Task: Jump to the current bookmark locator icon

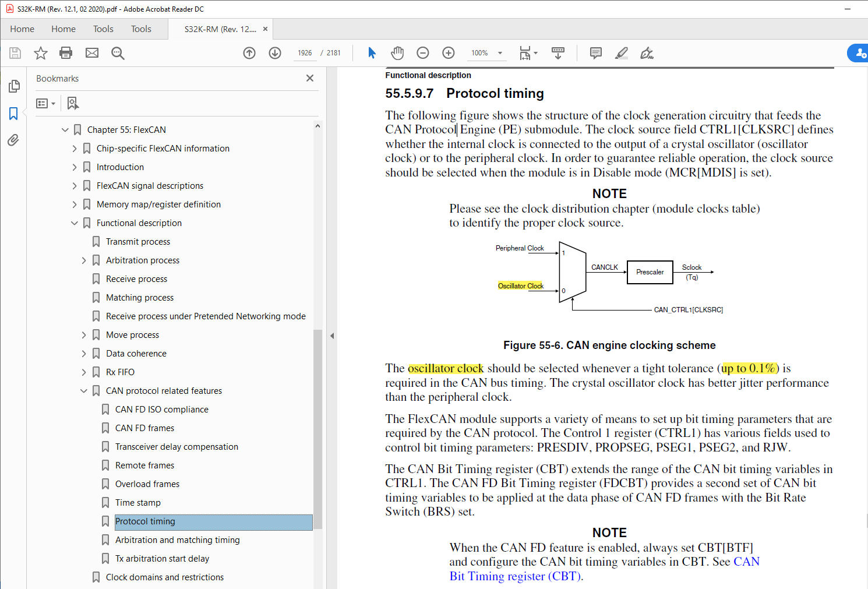Action: pos(73,103)
